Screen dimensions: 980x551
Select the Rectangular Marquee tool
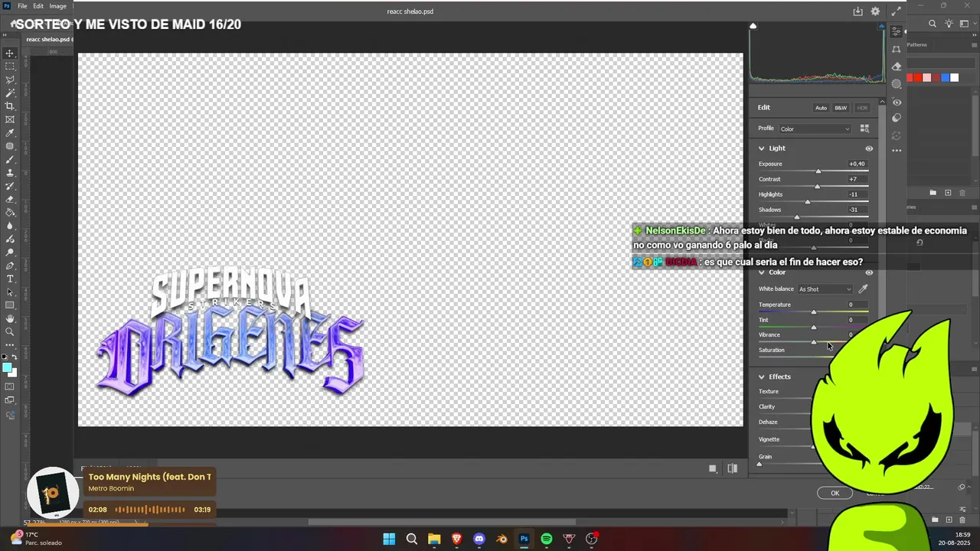point(10,67)
